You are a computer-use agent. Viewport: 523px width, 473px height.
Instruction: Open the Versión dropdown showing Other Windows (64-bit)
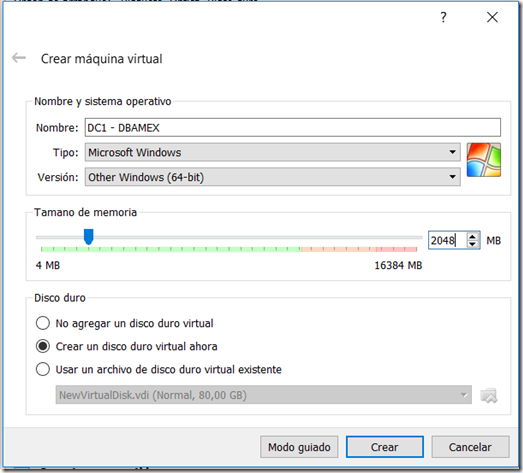[x=273, y=177]
